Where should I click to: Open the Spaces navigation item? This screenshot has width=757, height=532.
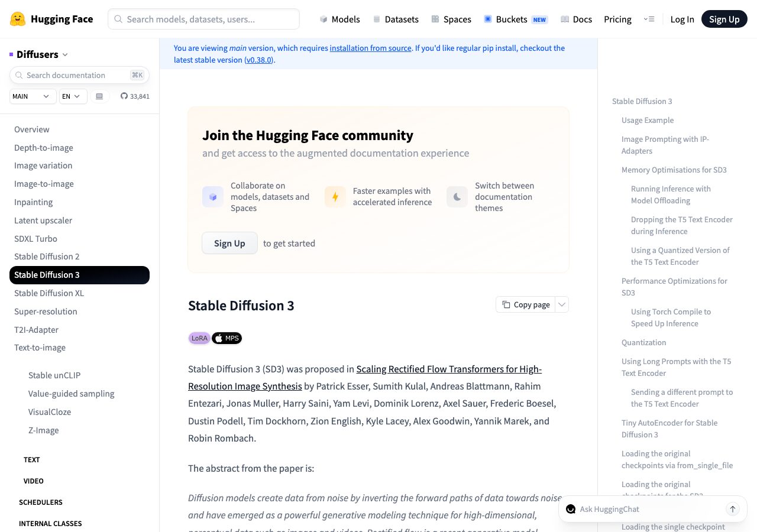click(x=451, y=19)
